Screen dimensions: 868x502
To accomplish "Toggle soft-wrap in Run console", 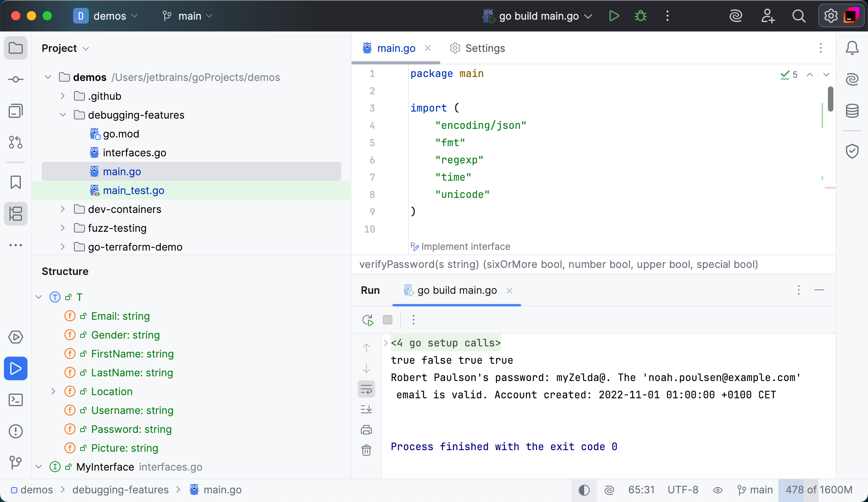I will pyautogui.click(x=366, y=390).
